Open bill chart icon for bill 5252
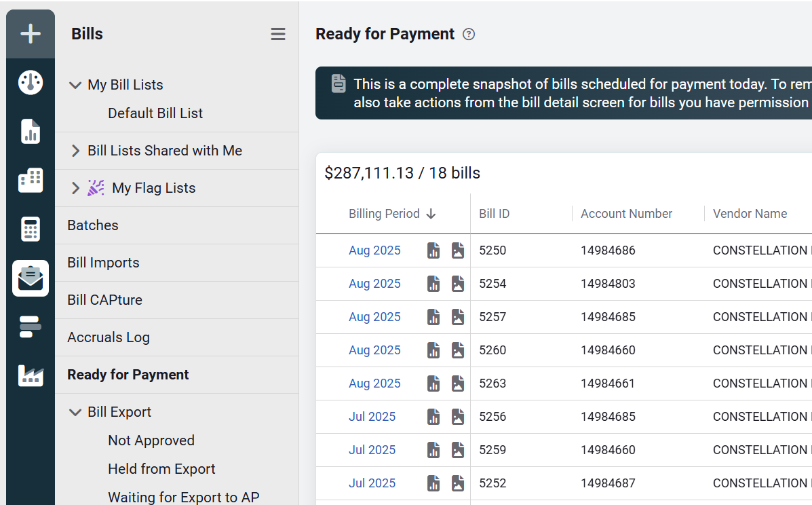This screenshot has height=505, width=812. coord(433,483)
